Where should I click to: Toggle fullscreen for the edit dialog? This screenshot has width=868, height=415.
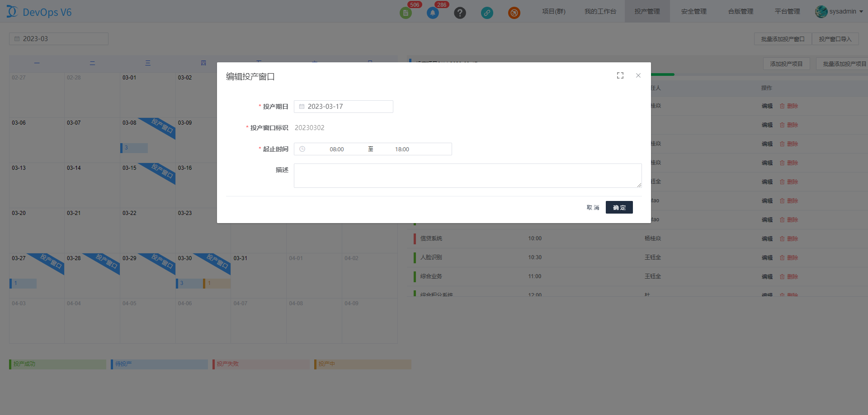(620, 75)
